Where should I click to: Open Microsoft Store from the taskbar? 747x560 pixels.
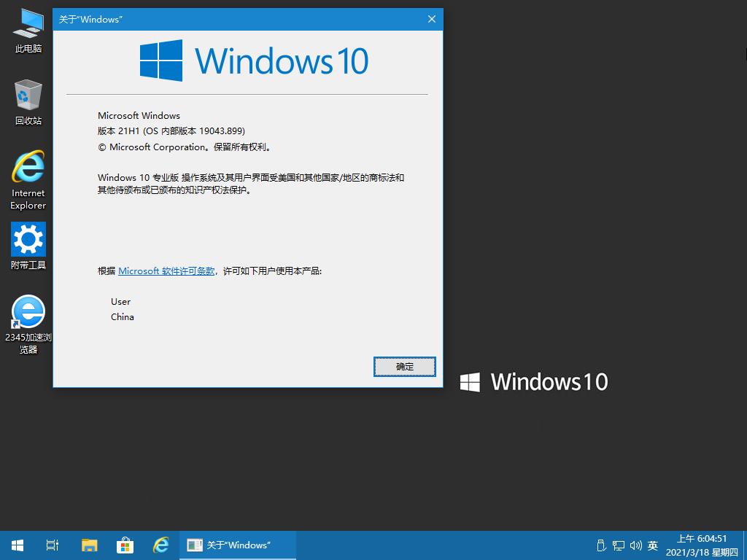[125, 545]
